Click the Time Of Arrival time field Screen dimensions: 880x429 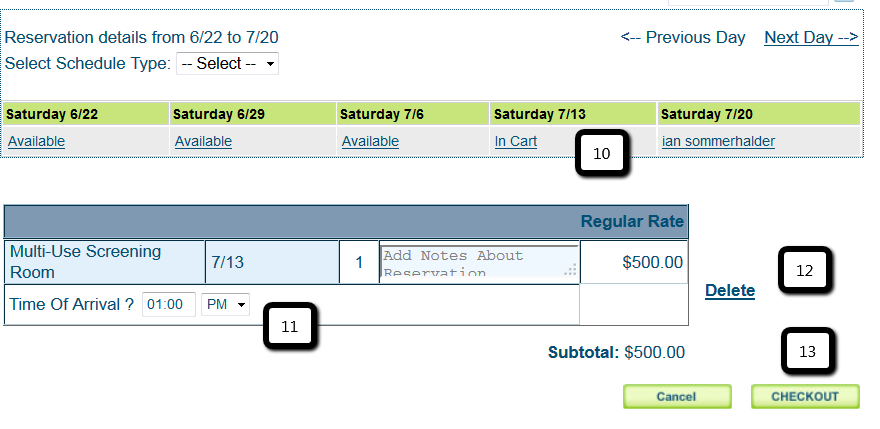168,305
